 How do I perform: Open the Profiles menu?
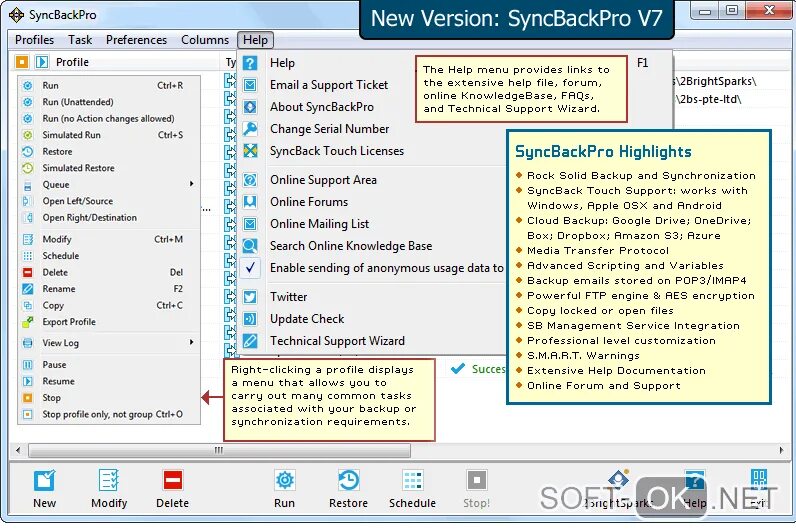(35, 40)
